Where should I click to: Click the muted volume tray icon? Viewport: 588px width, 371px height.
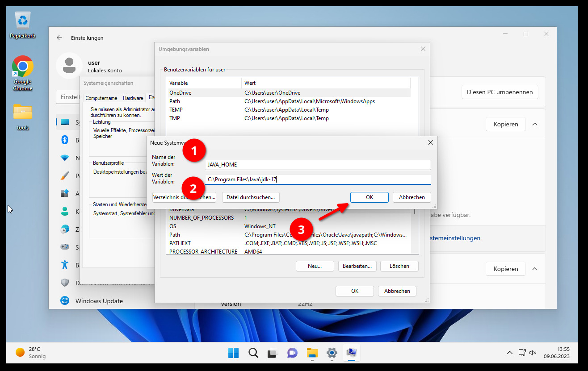[x=533, y=353]
